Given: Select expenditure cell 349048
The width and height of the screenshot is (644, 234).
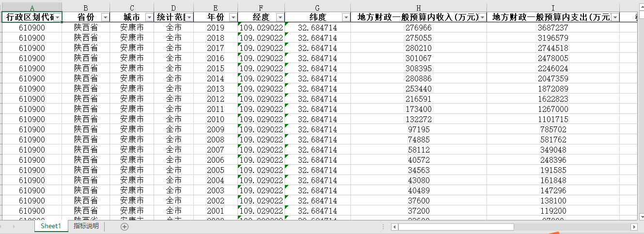Looking at the screenshot, I should point(553,150).
